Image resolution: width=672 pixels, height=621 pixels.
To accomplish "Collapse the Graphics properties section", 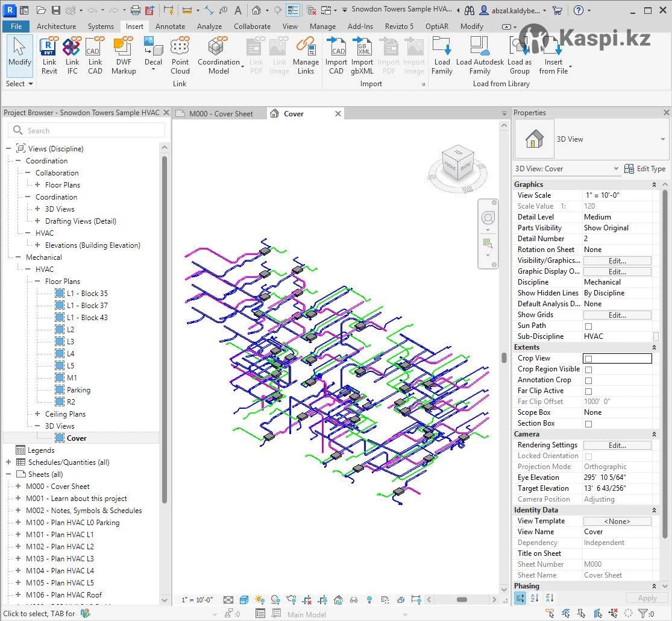I will click(x=654, y=184).
